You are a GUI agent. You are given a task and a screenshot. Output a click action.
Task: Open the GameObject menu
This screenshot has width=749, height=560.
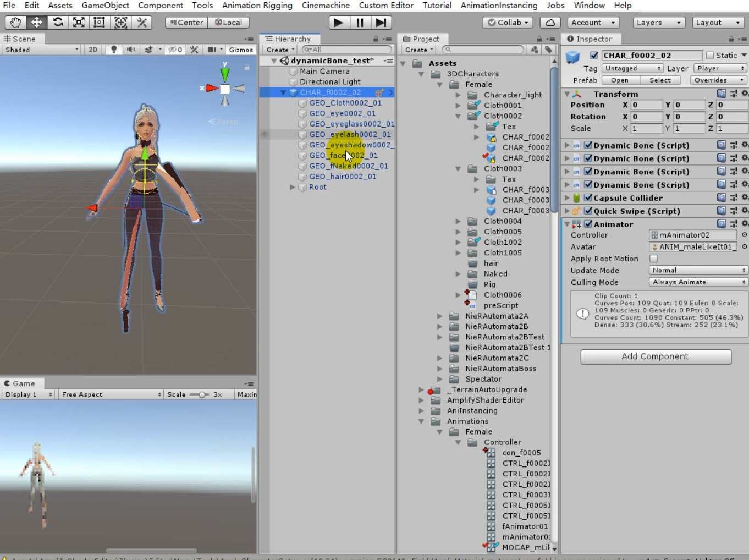coord(106,5)
